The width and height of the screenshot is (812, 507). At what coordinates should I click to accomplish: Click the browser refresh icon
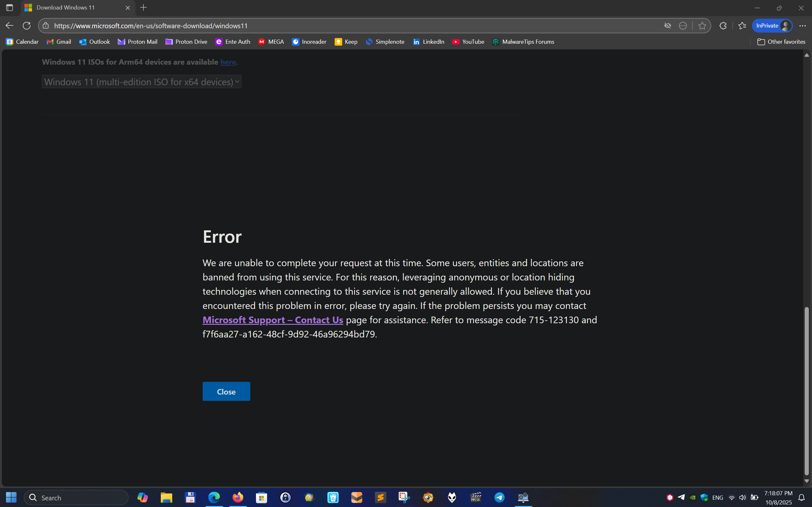[x=27, y=25]
